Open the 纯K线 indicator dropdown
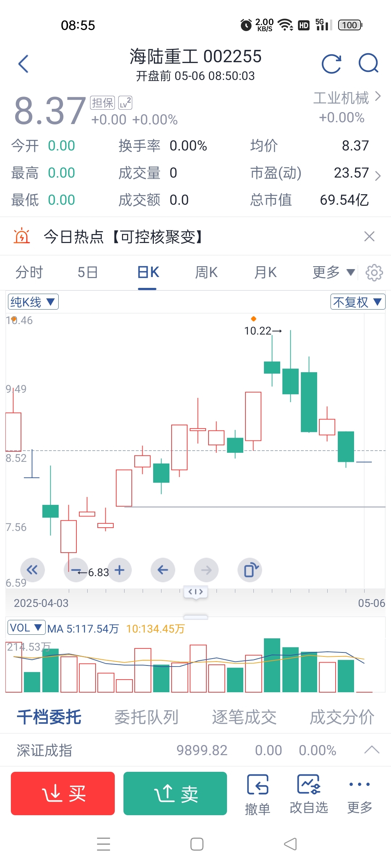Image resolution: width=391 pixels, height=868 pixels. click(33, 302)
